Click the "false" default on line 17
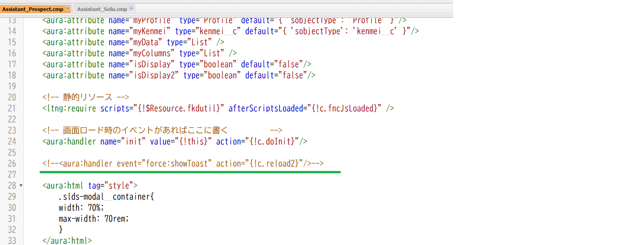This screenshot has width=644, height=245. coord(288,64)
